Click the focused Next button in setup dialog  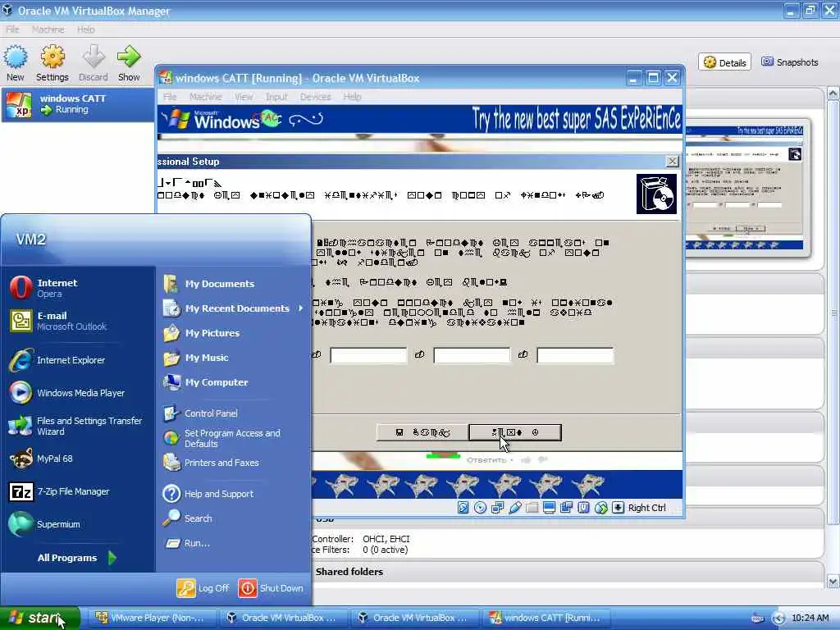(x=515, y=432)
